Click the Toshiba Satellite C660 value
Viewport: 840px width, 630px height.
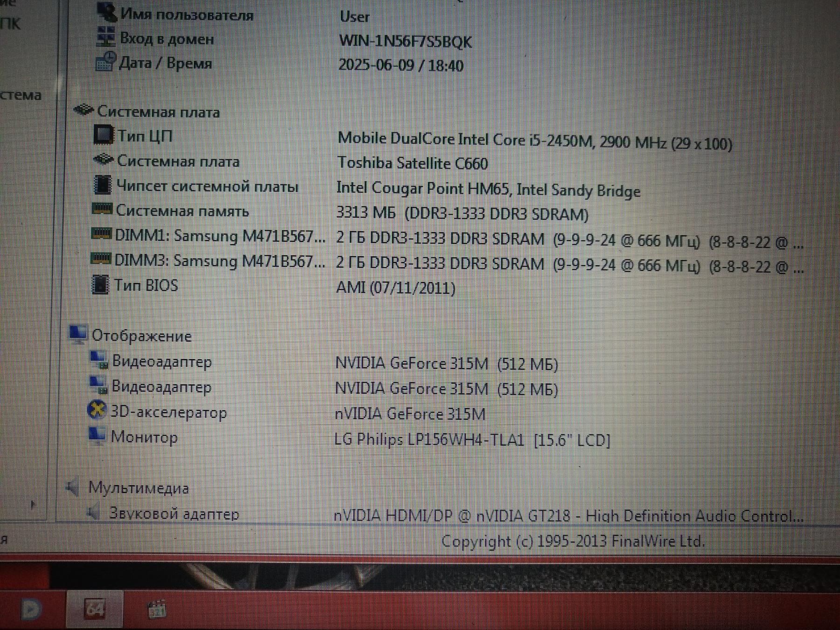pyautogui.click(x=413, y=163)
